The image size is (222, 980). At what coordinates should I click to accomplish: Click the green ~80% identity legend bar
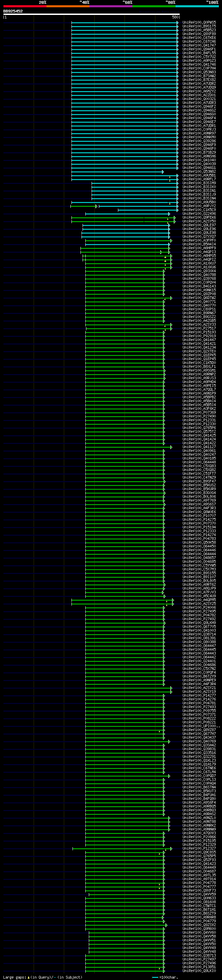[x=154, y=7]
